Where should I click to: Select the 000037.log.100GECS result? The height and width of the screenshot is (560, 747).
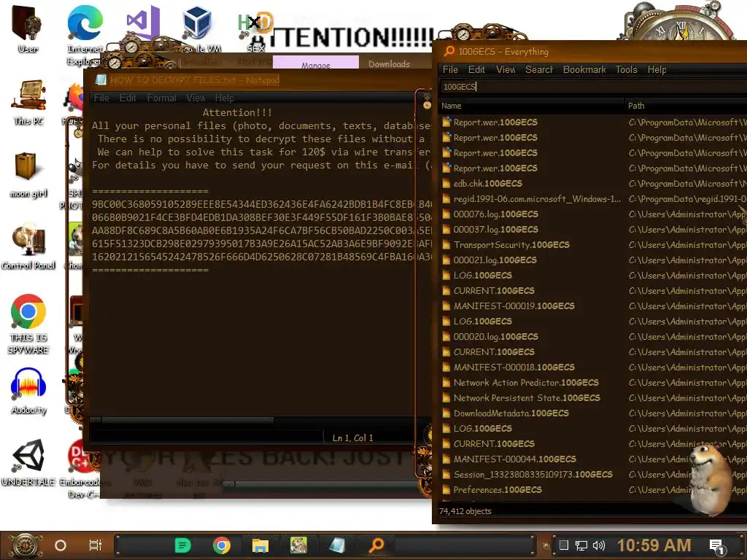pyautogui.click(x=592, y=230)
